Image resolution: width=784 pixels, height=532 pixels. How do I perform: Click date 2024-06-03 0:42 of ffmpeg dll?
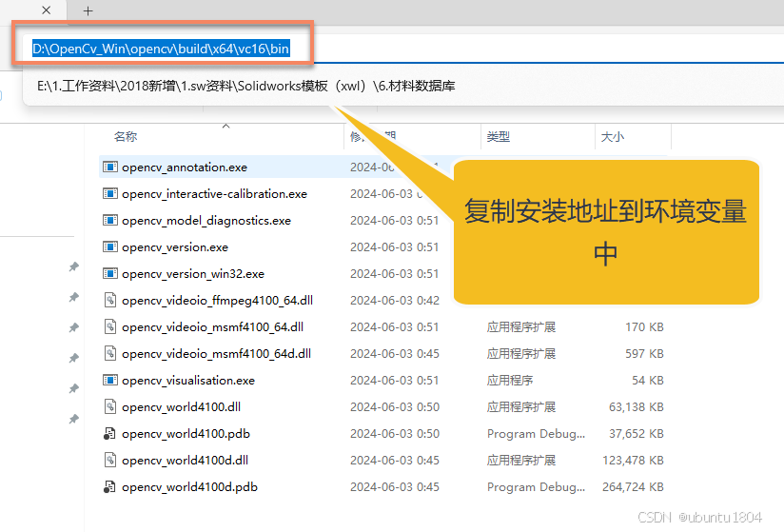395,301
